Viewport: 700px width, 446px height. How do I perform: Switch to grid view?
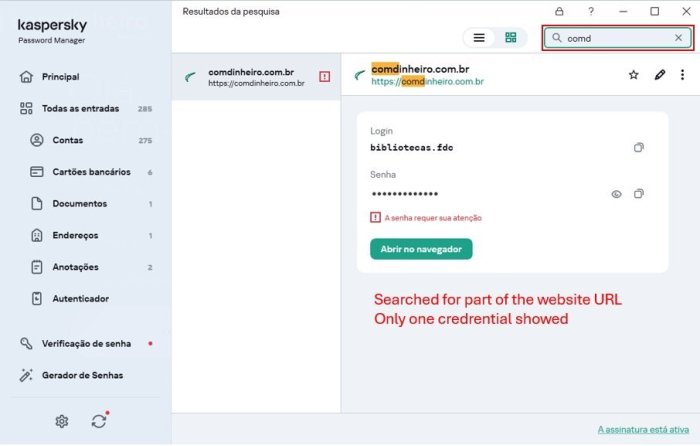511,38
